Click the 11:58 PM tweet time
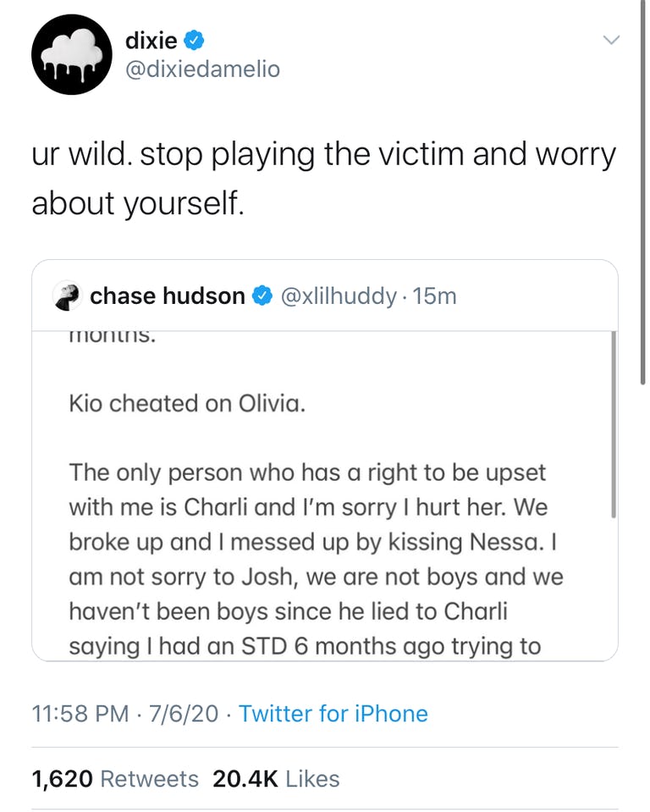This screenshot has height=812, width=650. (80, 714)
